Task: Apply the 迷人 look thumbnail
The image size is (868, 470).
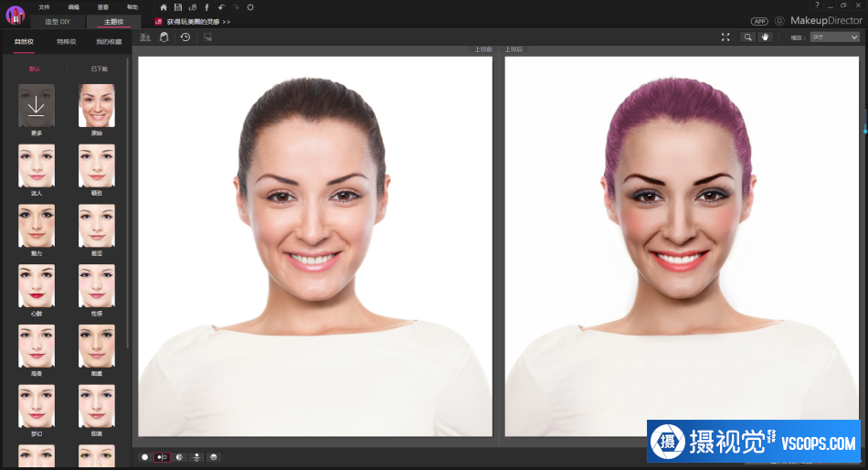Action: [37, 166]
